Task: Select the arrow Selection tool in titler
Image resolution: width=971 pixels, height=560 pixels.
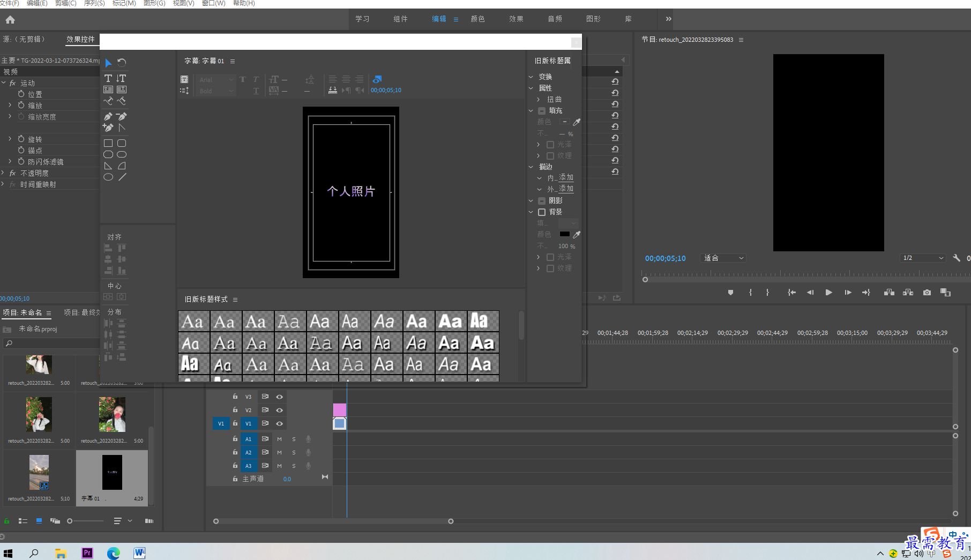Action: click(x=108, y=63)
